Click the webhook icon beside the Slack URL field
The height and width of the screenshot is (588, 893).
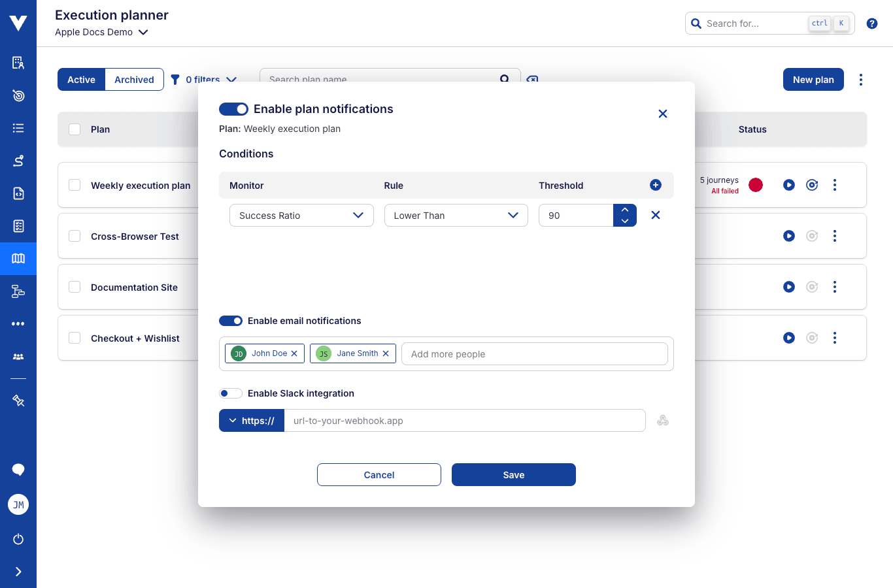coord(663,420)
